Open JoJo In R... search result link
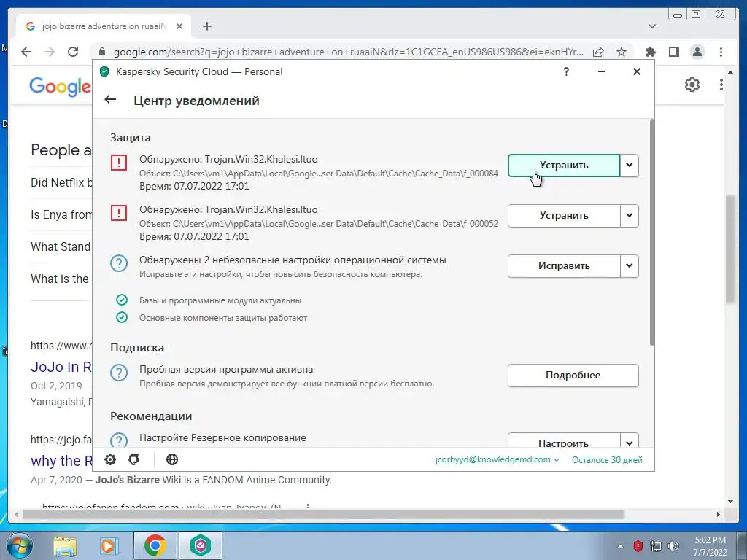 61,367
